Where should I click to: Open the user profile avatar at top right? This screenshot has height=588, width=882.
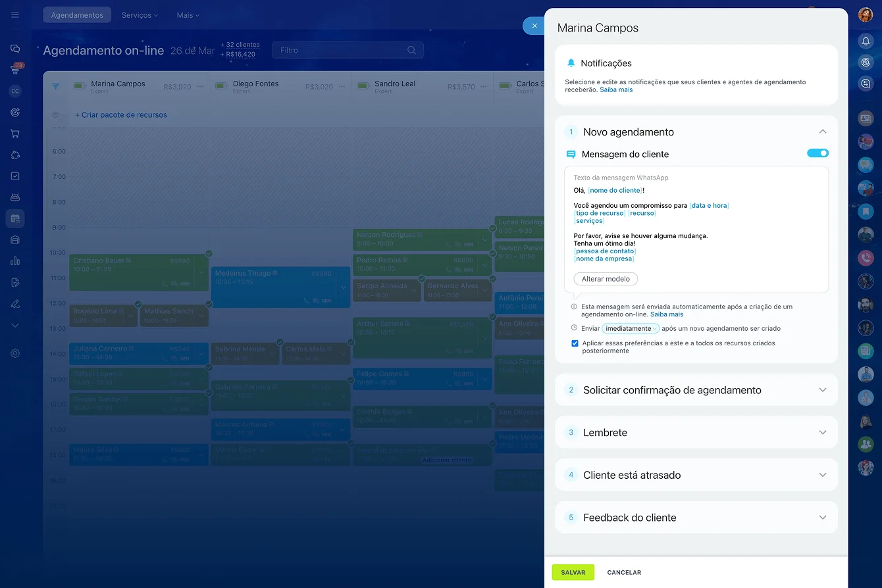(x=866, y=14)
